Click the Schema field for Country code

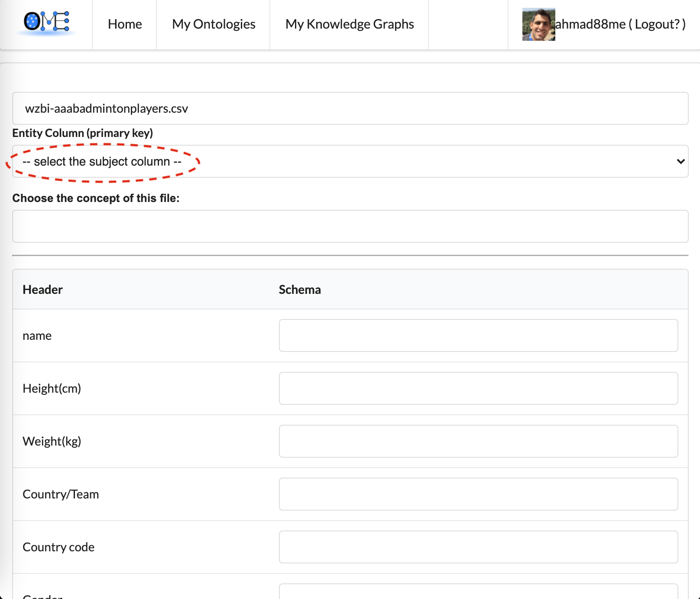[478, 547]
